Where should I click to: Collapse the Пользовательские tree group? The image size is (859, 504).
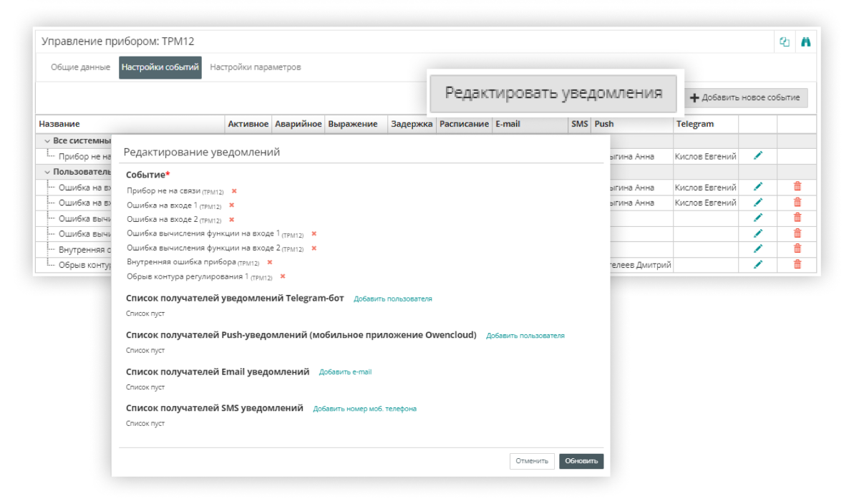47,172
